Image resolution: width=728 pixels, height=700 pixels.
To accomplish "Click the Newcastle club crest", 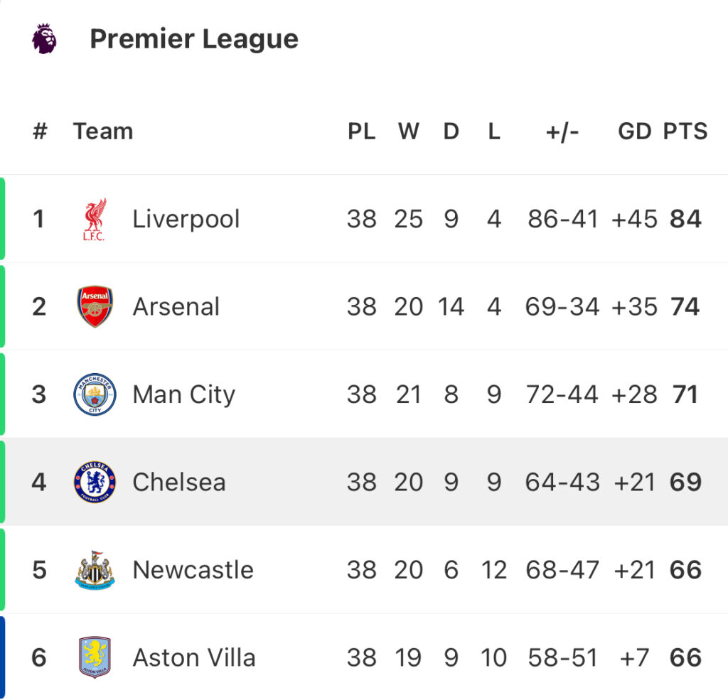I will (x=95, y=570).
